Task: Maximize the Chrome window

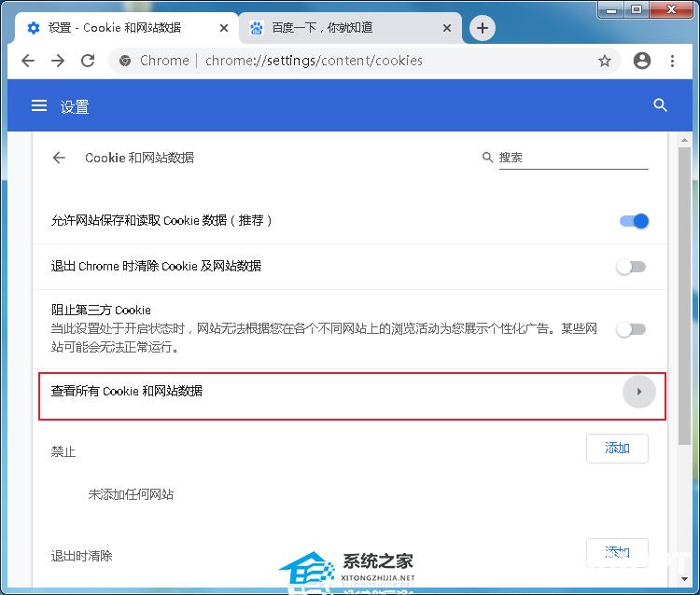Action: coord(637,9)
